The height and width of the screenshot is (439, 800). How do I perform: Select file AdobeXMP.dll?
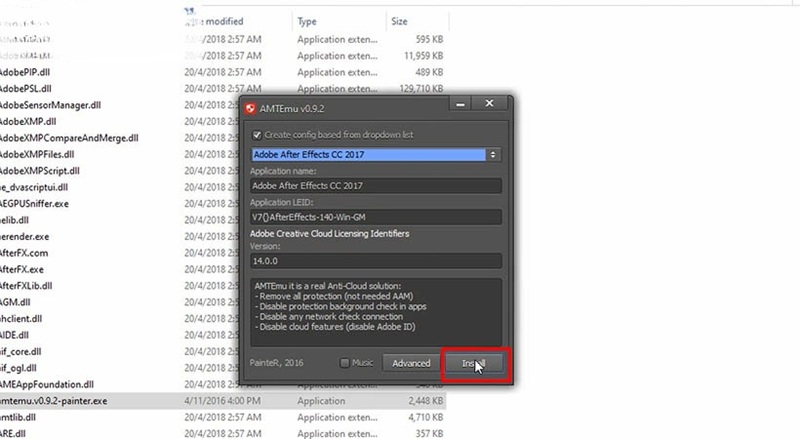click(28, 121)
